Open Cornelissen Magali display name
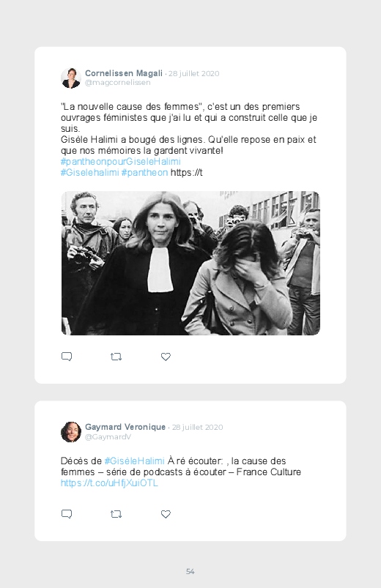Screen dimensions: 381x588 click(124, 73)
